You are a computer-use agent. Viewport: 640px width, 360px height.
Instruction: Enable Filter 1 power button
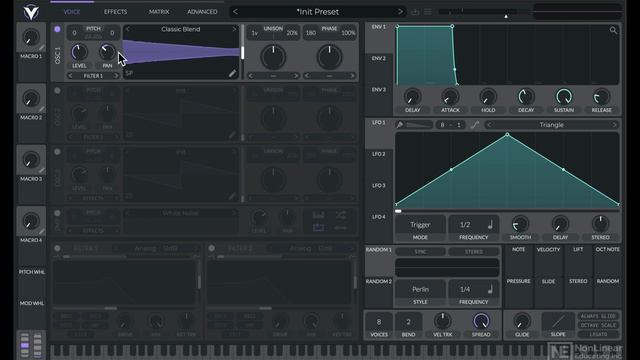point(57,248)
